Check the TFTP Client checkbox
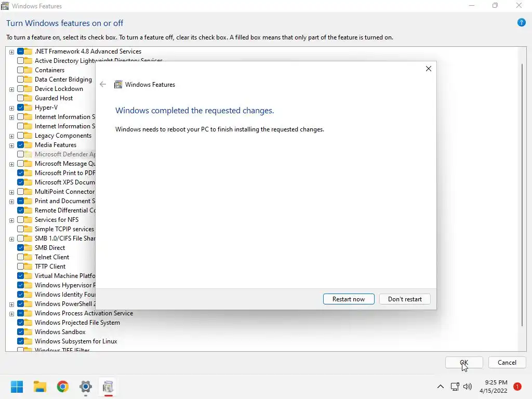Viewport: 532px width, 399px height. click(20, 267)
